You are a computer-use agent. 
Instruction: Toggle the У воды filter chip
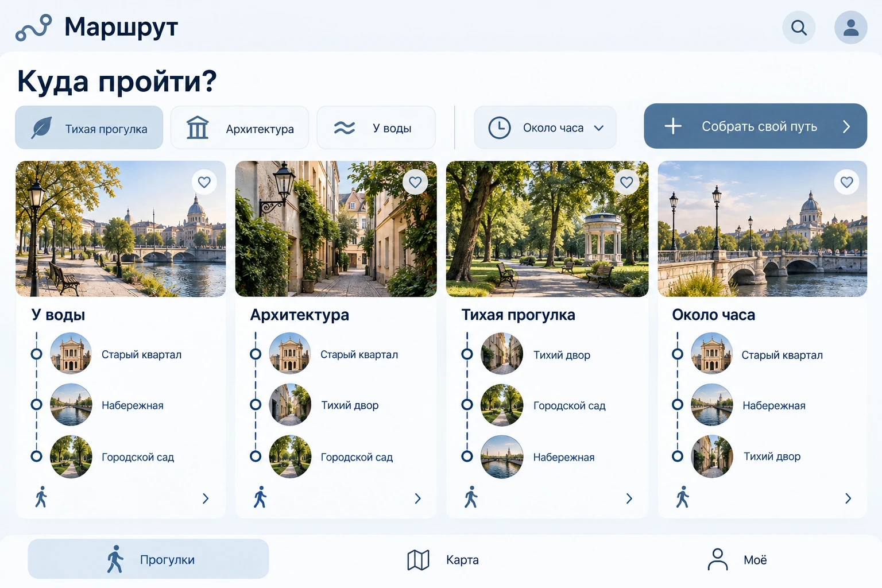[376, 127]
